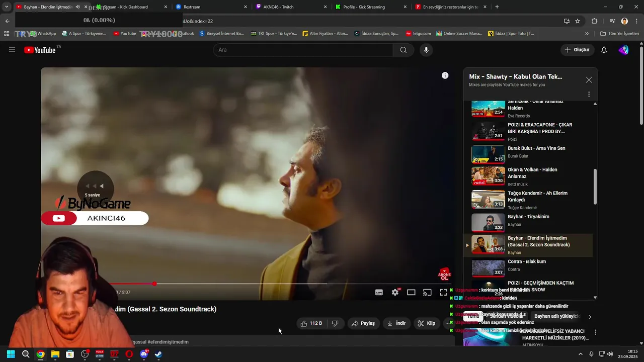Expand the bookmarks overflow chevron

pos(587,34)
